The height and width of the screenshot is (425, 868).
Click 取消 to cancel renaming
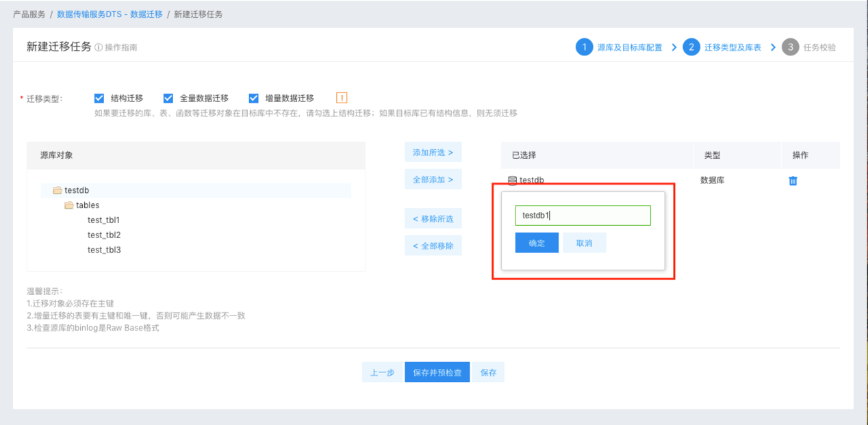584,243
